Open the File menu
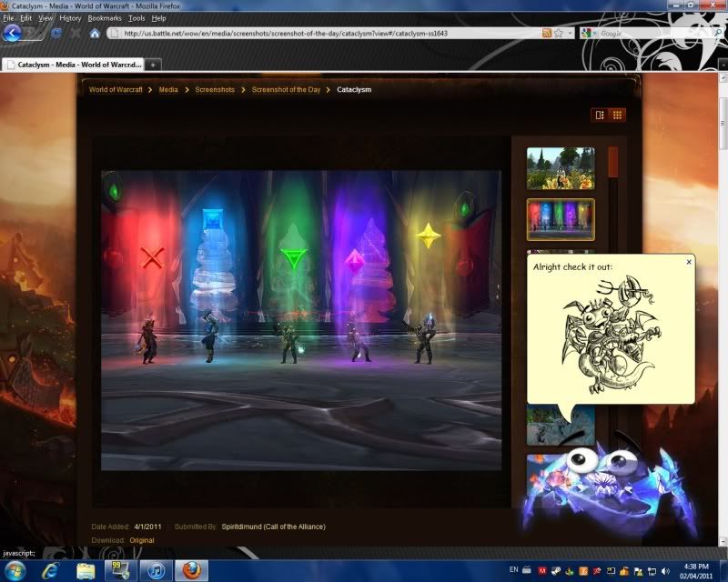728x582 pixels. (x=8, y=18)
